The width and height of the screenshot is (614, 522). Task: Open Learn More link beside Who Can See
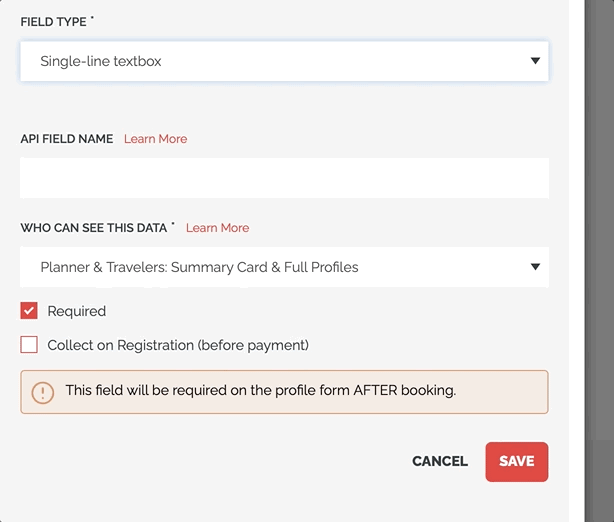217,228
